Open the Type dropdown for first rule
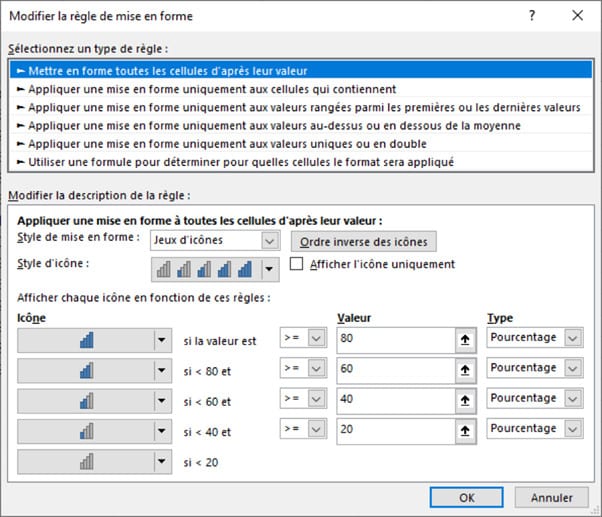 coord(572,338)
